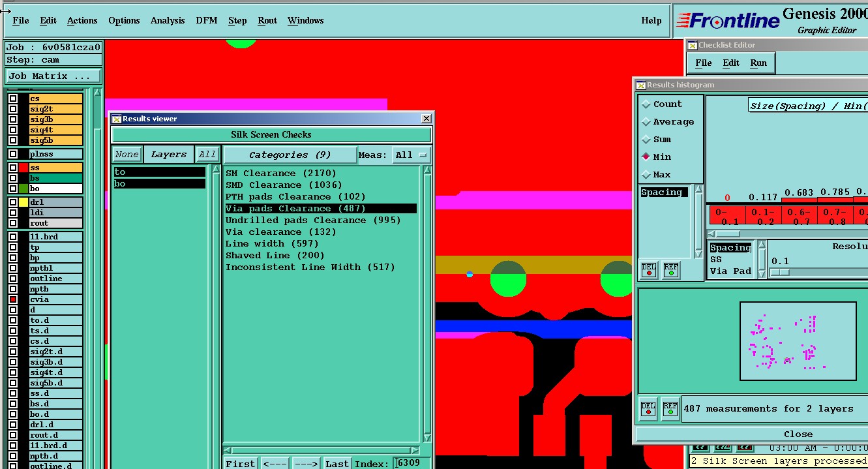Open the Help menu
Image resolution: width=868 pixels, height=469 pixels.
[651, 20]
